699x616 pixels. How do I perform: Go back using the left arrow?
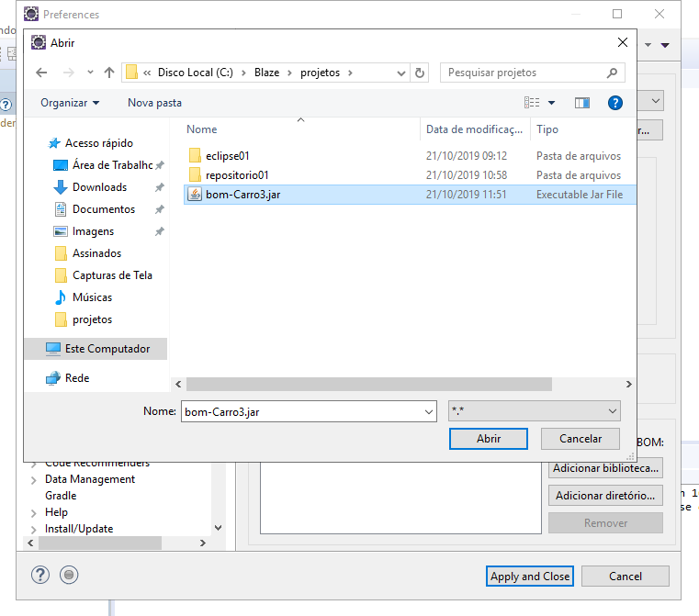point(41,73)
